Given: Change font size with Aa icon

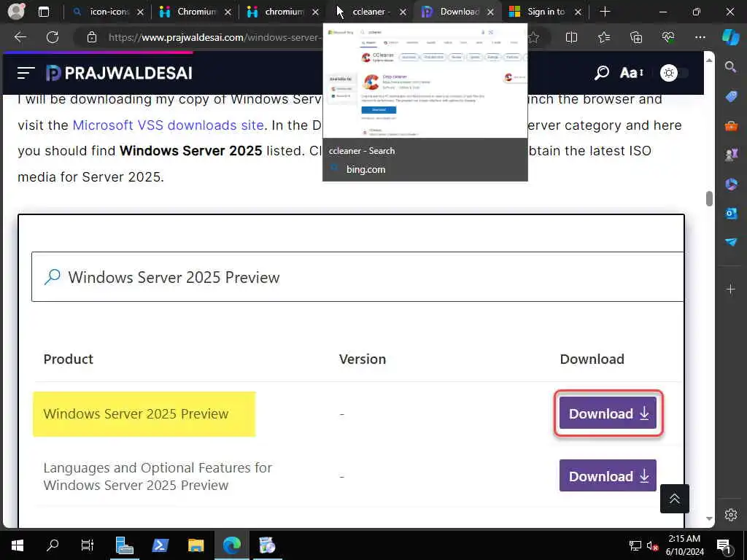Looking at the screenshot, I should tap(632, 73).
